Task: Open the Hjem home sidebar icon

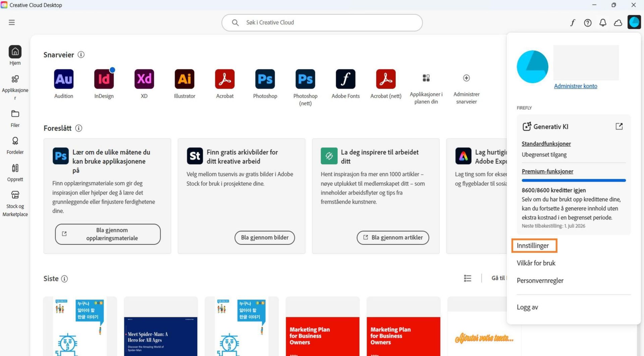Action: [x=15, y=52]
